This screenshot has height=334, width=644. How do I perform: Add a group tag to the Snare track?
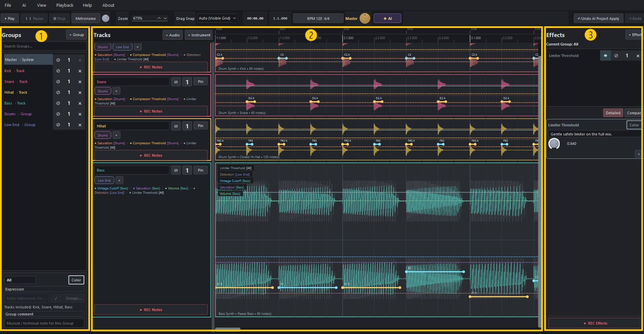point(116,91)
